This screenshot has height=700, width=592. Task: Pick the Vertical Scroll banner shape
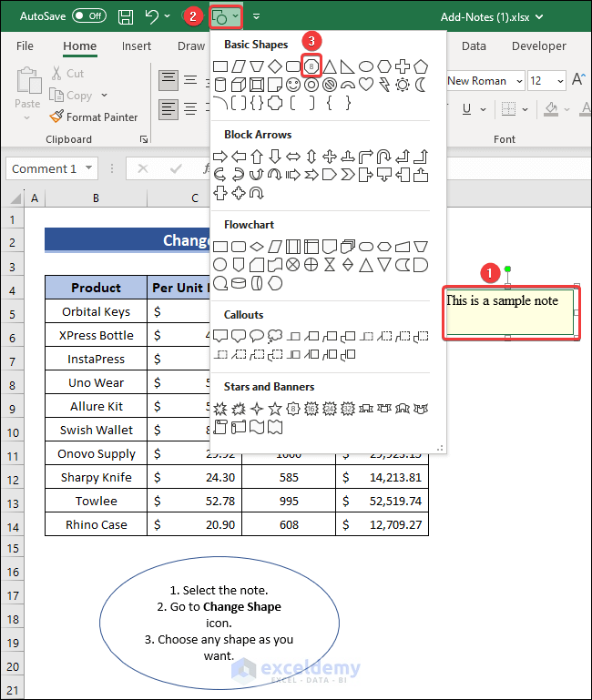tap(220, 427)
